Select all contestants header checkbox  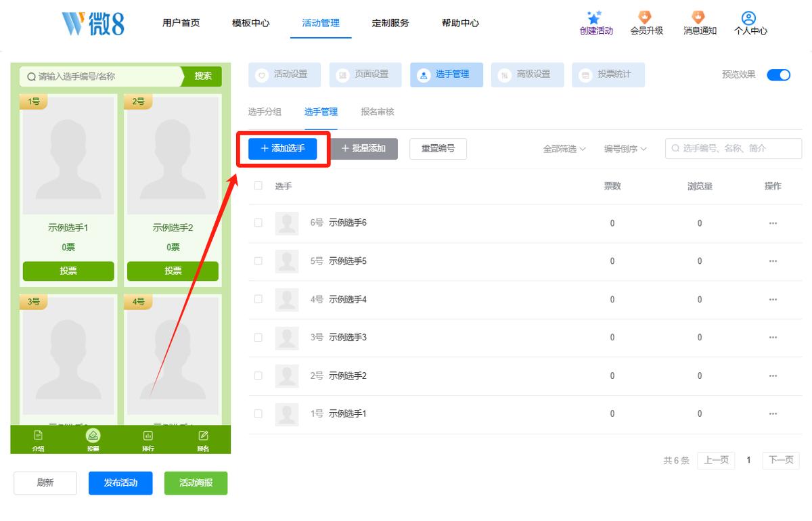click(258, 185)
